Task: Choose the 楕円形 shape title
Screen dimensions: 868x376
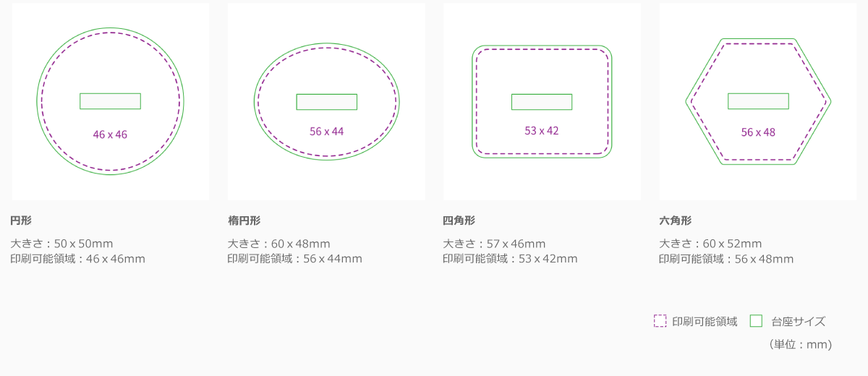Action: 244,221
